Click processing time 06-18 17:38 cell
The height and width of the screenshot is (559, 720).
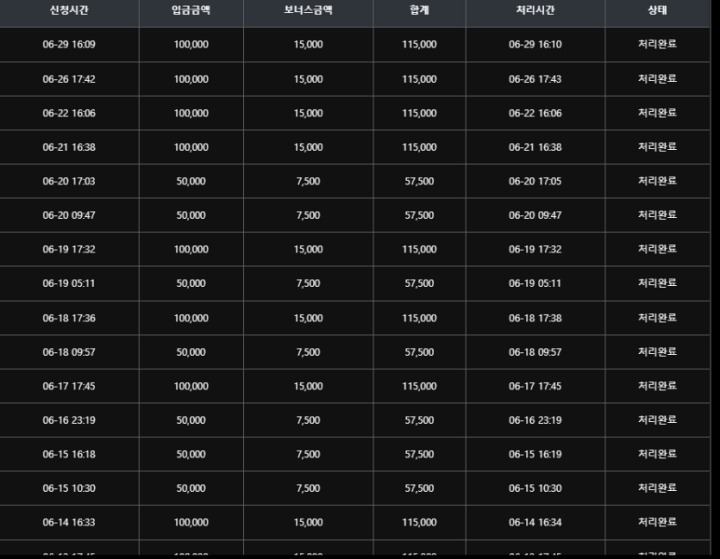coord(535,318)
